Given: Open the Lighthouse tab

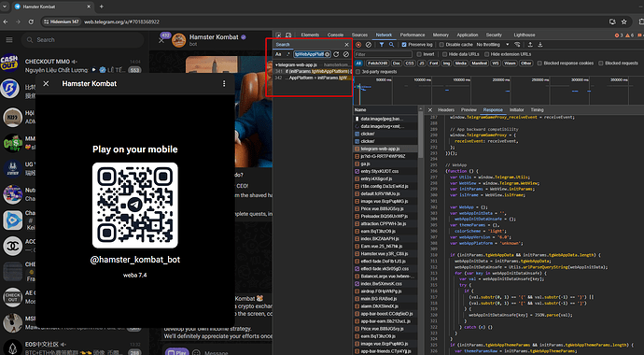Looking at the screenshot, I should [525, 35].
